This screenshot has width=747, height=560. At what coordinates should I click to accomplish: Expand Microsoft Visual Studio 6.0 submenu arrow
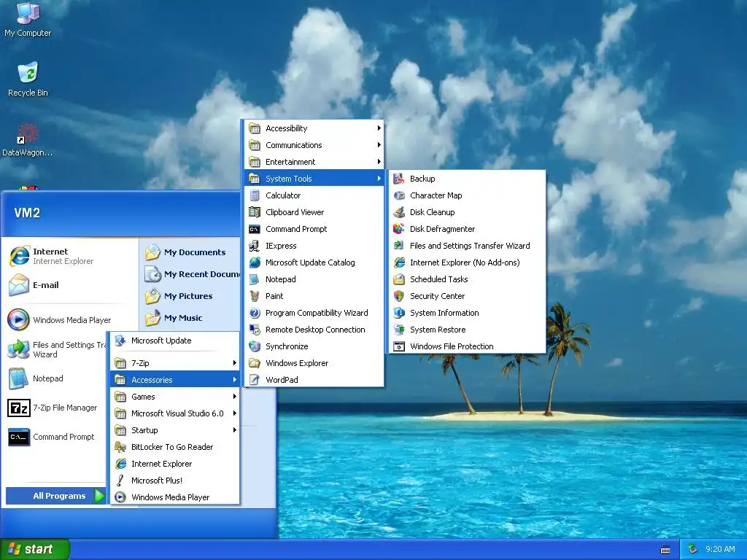tap(234, 413)
